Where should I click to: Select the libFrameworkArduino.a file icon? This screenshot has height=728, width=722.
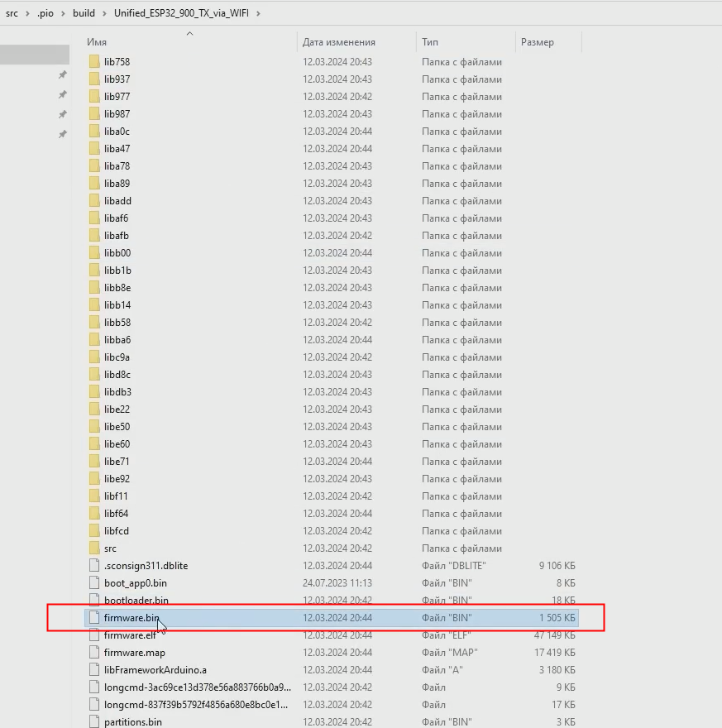point(94,670)
